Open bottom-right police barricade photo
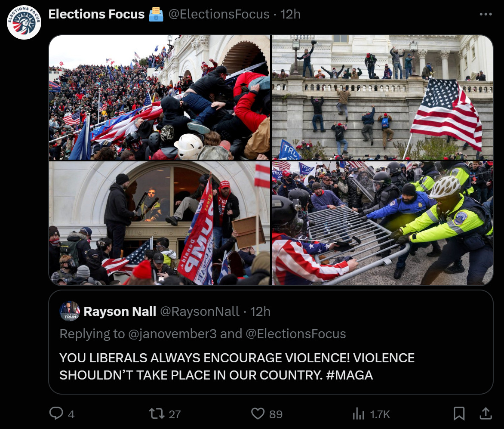Image resolution: width=504 pixels, height=429 pixels. [382, 223]
